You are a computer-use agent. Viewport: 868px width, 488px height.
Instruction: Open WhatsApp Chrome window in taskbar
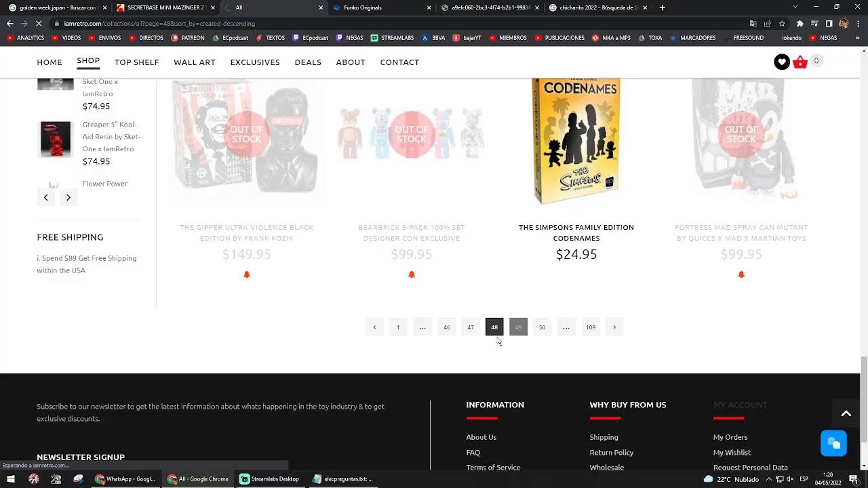click(125, 479)
